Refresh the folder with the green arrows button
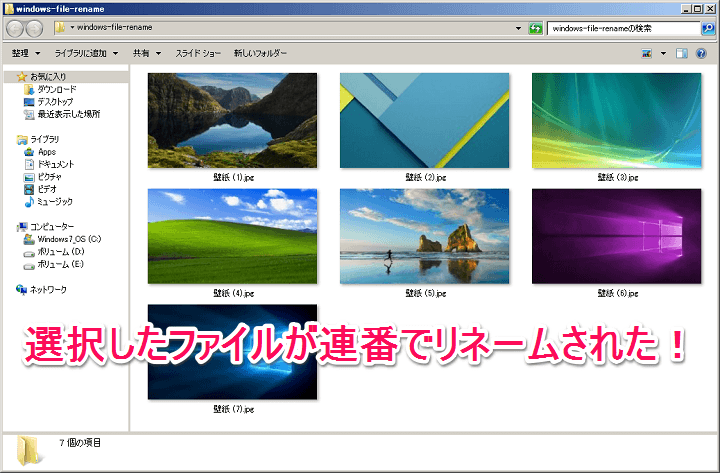The width and height of the screenshot is (720, 473). point(535,28)
